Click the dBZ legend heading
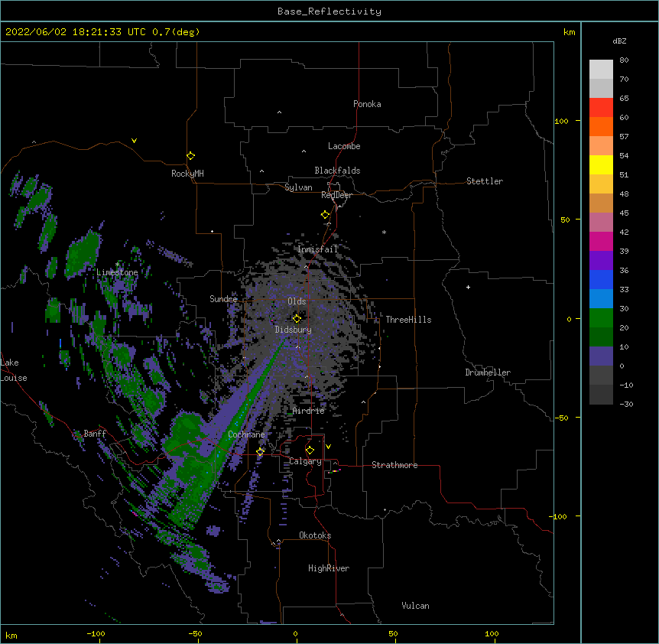 (619, 41)
